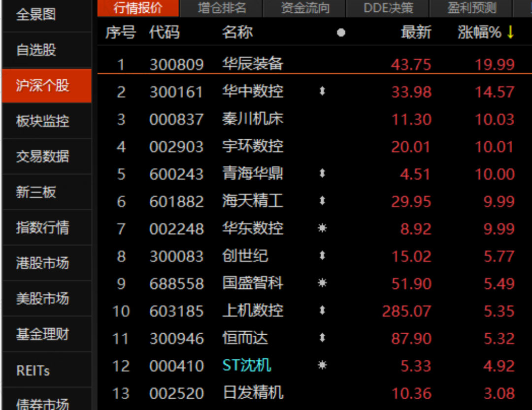
Task: Click the 14.57 percent change value
Action: [x=495, y=92]
